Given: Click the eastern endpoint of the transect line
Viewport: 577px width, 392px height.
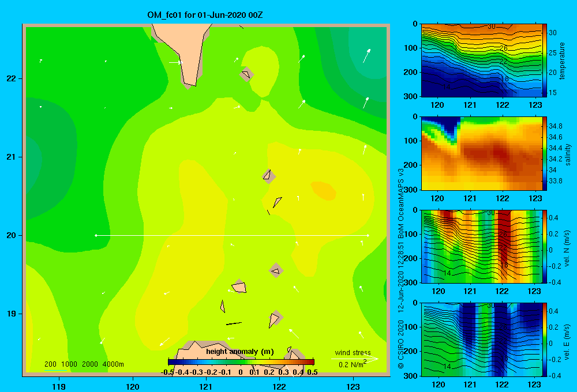Looking at the screenshot, I should click(368, 235).
